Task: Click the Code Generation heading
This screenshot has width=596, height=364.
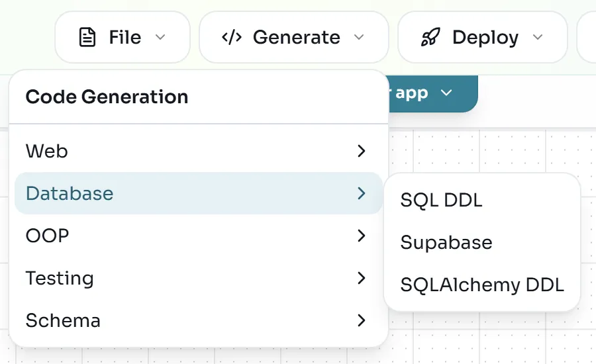Action: pyautogui.click(x=107, y=97)
